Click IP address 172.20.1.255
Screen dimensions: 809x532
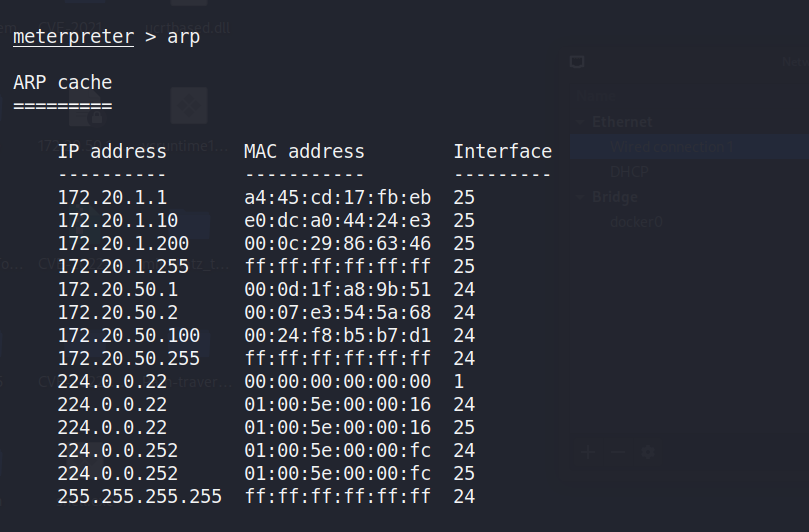[123, 267]
